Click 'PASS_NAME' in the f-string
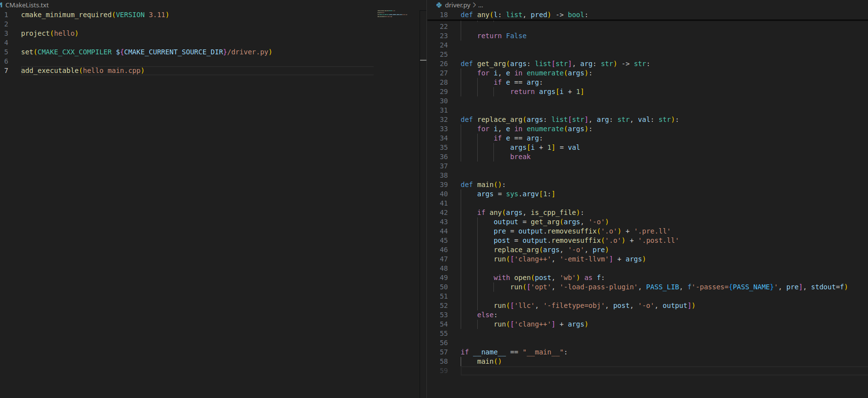868x398 pixels. (751, 287)
